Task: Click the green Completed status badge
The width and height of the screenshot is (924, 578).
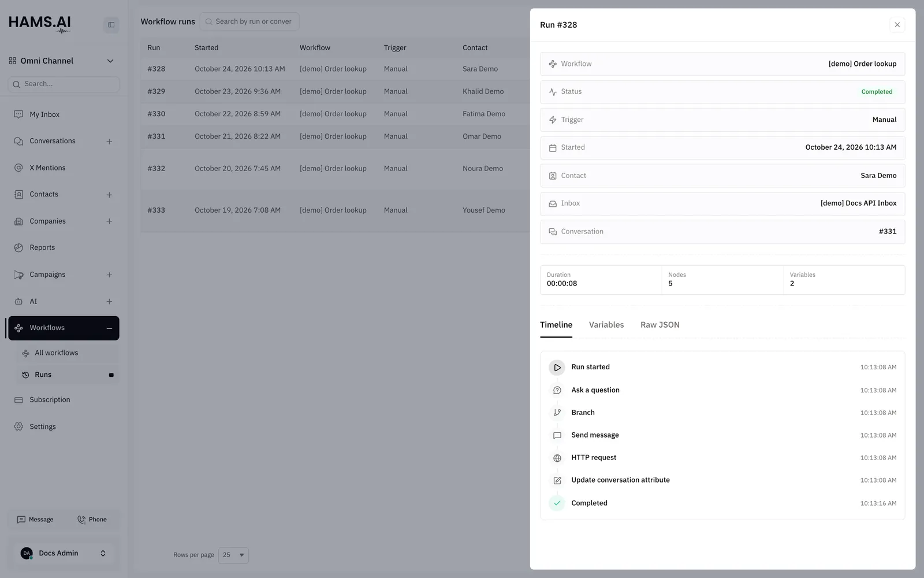Action: tap(877, 92)
